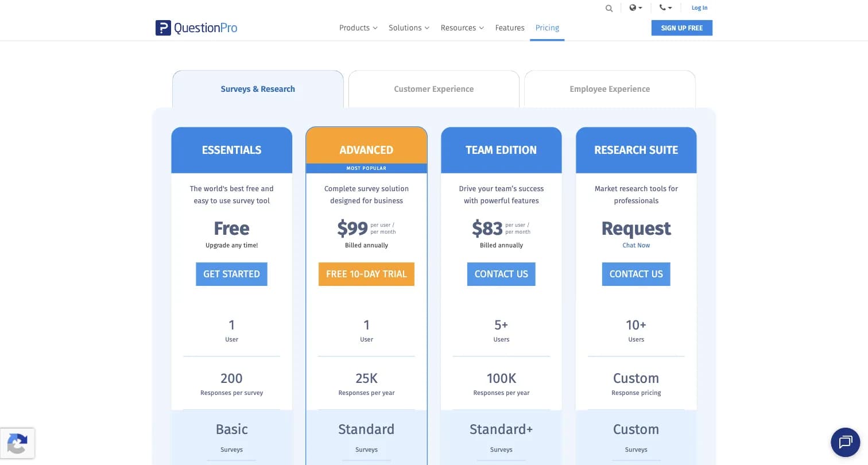Click the Request price label
The width and height of the screenshot is (868, 465).
[x=636, y=228]
